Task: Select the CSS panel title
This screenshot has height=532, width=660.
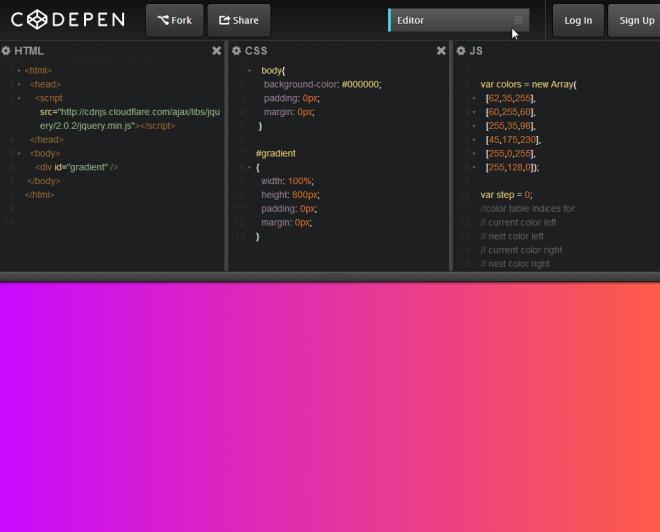Action: tap(256, 51)
